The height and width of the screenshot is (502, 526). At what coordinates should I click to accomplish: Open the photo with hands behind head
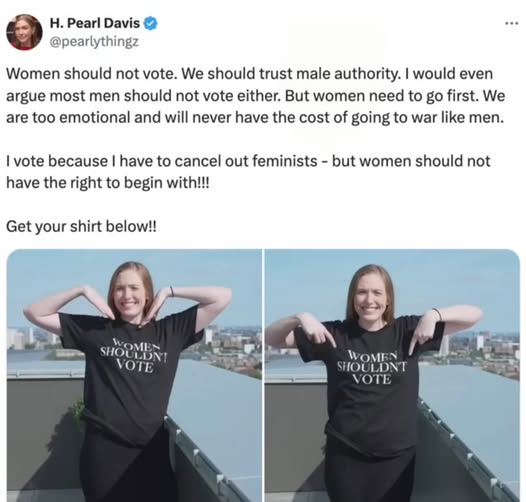[134, 375]
